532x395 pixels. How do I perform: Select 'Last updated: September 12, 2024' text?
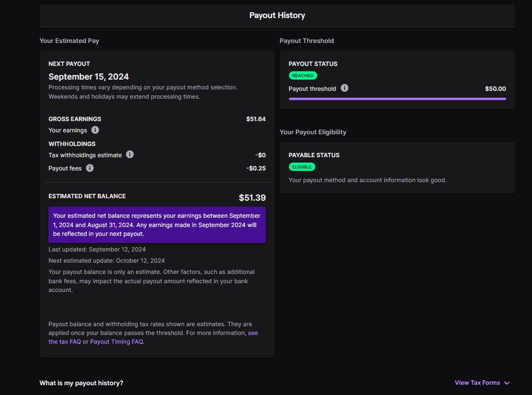pos(97,249)
